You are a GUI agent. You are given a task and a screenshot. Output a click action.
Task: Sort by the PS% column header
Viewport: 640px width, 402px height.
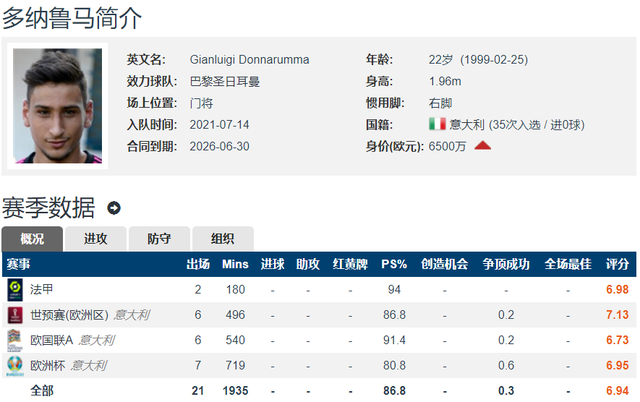(394, 264)
